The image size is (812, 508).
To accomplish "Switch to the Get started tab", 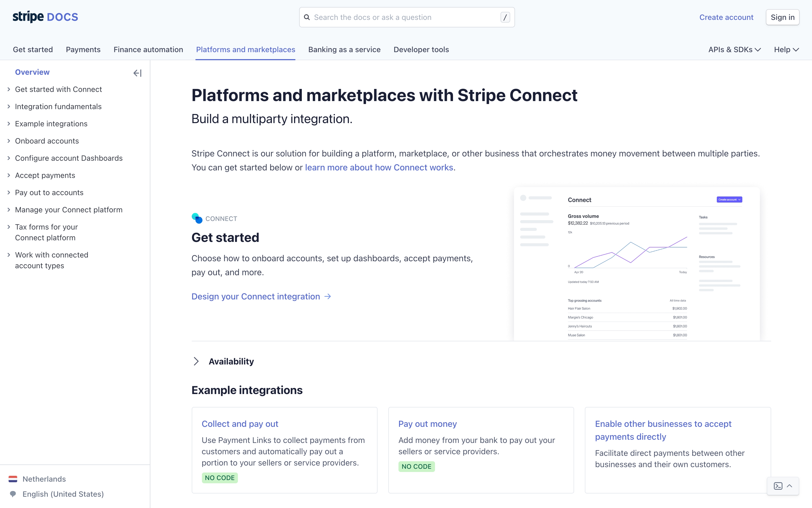I will click(x=33, y=50).
